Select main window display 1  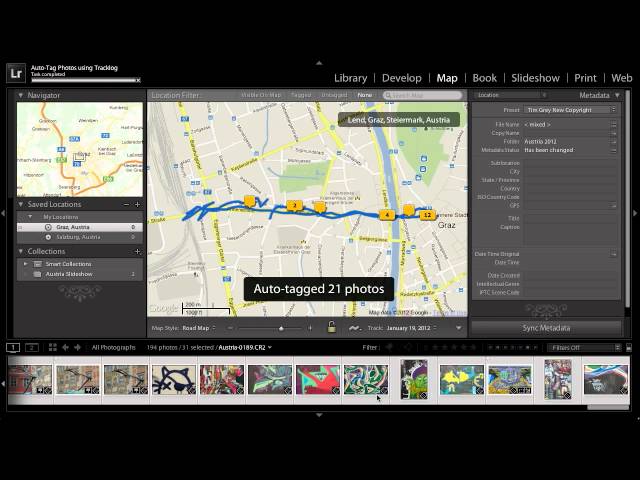tap(13, 347)
